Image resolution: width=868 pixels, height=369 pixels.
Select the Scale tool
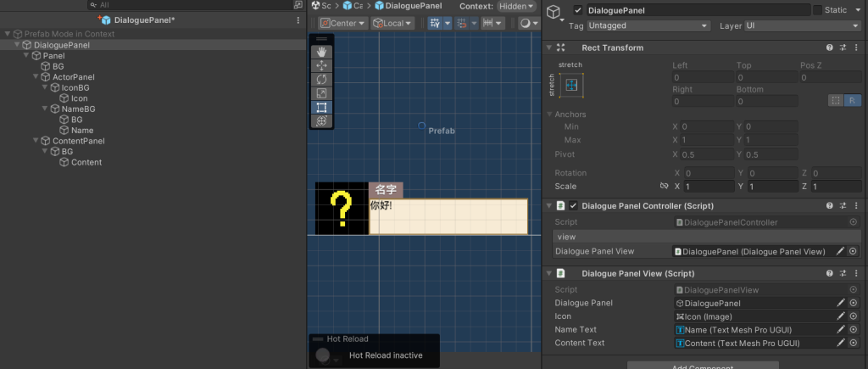(321, 93)
